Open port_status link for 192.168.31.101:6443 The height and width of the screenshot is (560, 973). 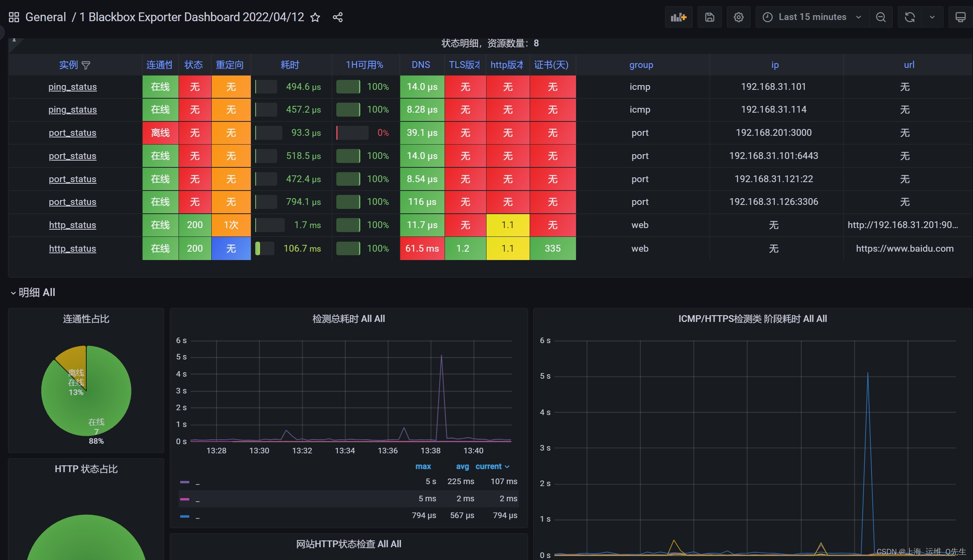(x=73, y=156)
